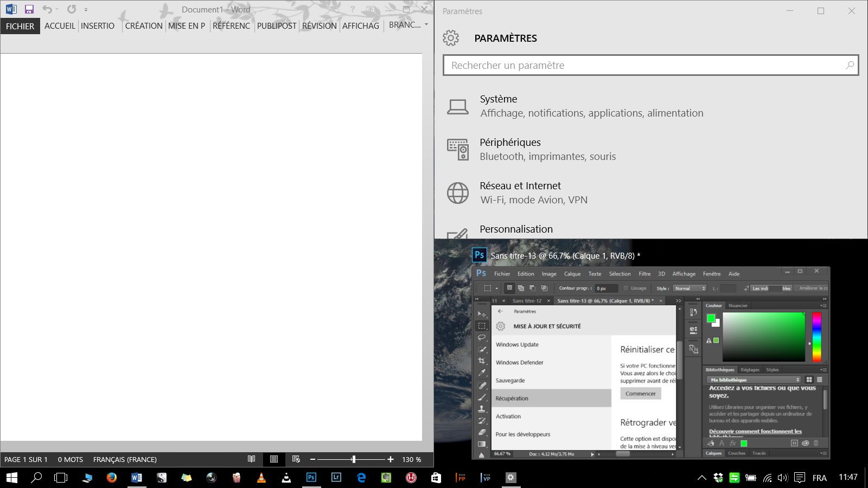Open Personnalisation settings category
The width and height of the screenshot is (868, 488).
[x=650, y=229]
